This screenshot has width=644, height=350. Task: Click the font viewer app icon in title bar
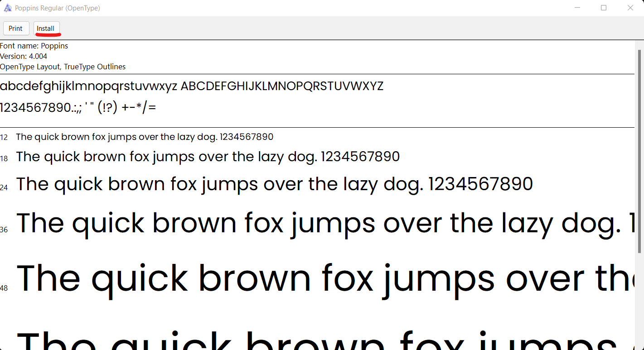(x=8, y=8)
